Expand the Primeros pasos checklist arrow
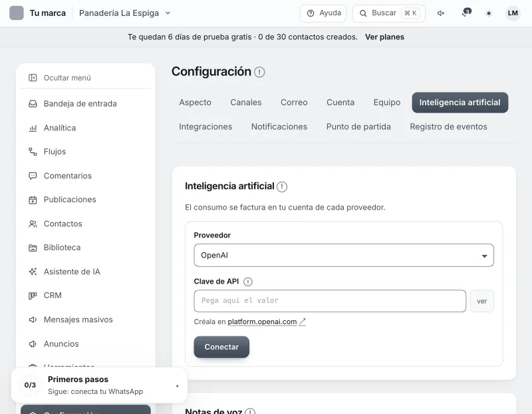This screenshot has width=532, height=414. [177, 385]
